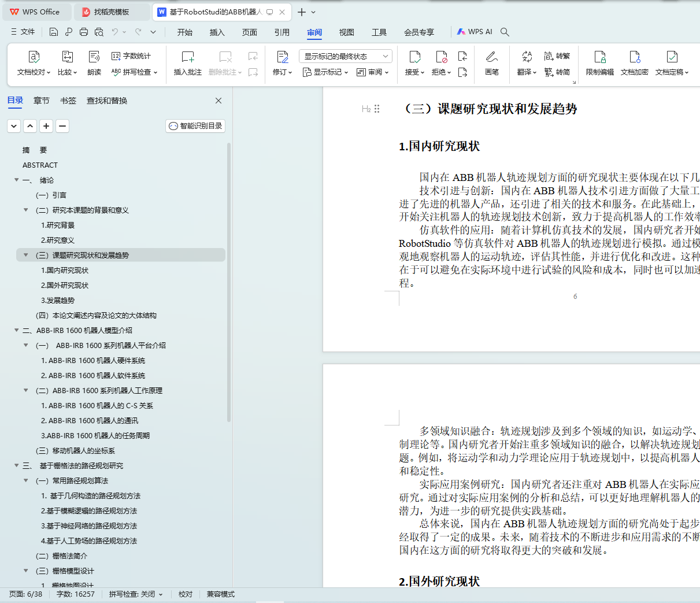Screen dimensions: 700x603
Task: Jump to 1.国内研究现状 in outline
Action: [x=65, y=270]
